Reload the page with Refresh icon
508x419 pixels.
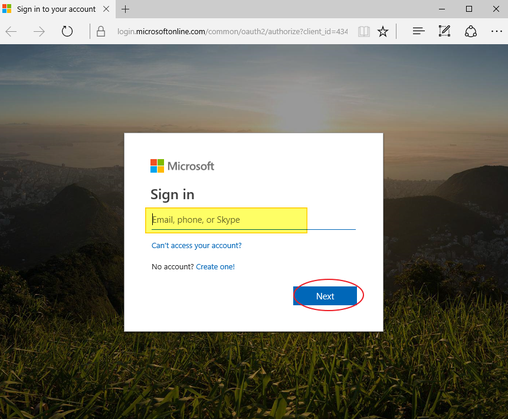(67, 31)
